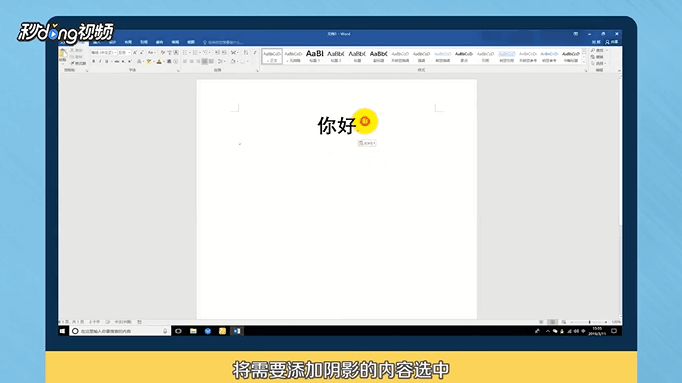Toggle Strikethrough formatting
The image size is (682, 383).
pyautogui.click(x=117, y=61)
